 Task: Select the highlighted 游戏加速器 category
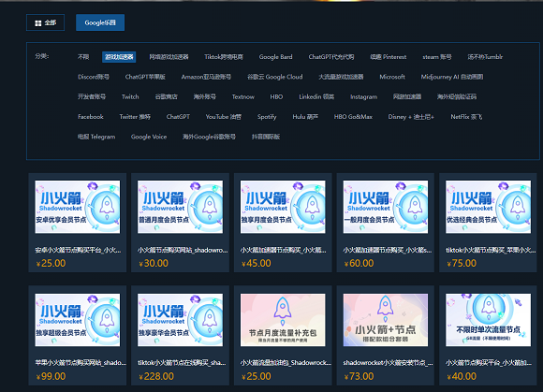click(x=119, y=57)
